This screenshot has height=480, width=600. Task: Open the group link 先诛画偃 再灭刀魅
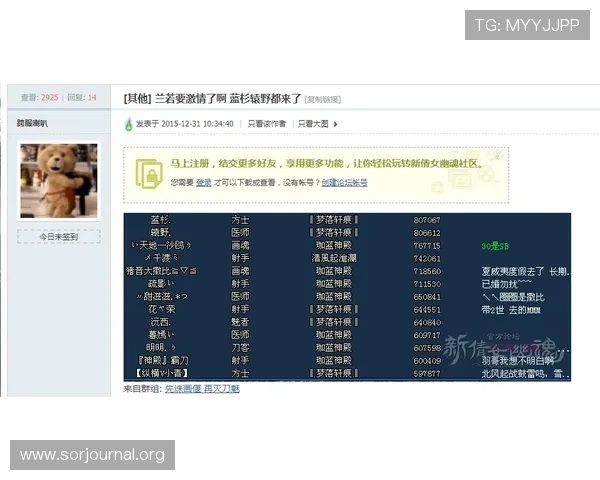click(x=202, y=389)
